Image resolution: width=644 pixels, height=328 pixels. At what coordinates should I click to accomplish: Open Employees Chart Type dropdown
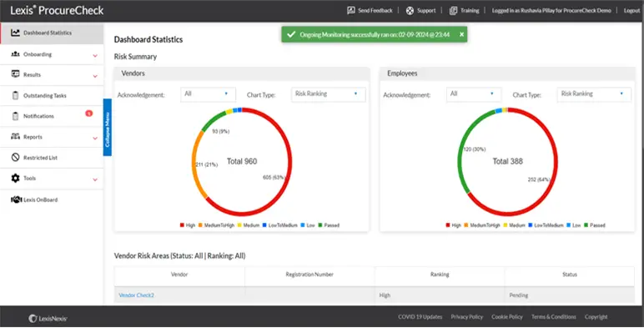[594, 94]
